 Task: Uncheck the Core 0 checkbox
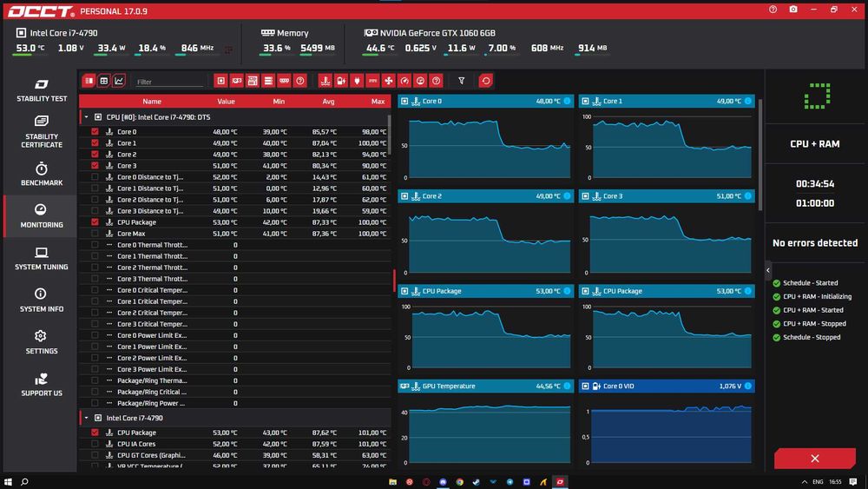(95, 132)
